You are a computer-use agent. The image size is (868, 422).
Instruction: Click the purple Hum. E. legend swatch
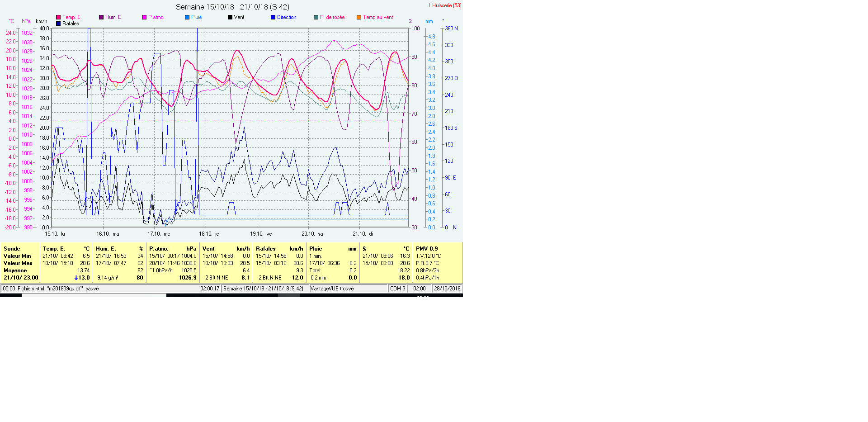[x=101, y=17]
